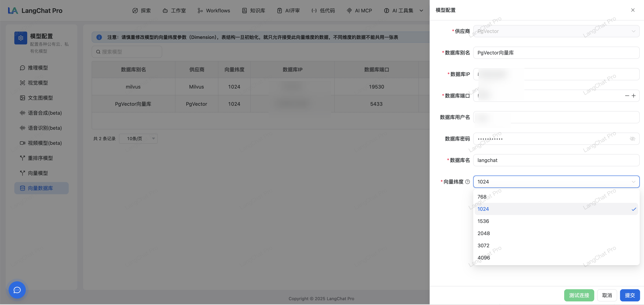
Task: Expand the AI 工具集 menu chevron
Action: [x=421, y=11]
